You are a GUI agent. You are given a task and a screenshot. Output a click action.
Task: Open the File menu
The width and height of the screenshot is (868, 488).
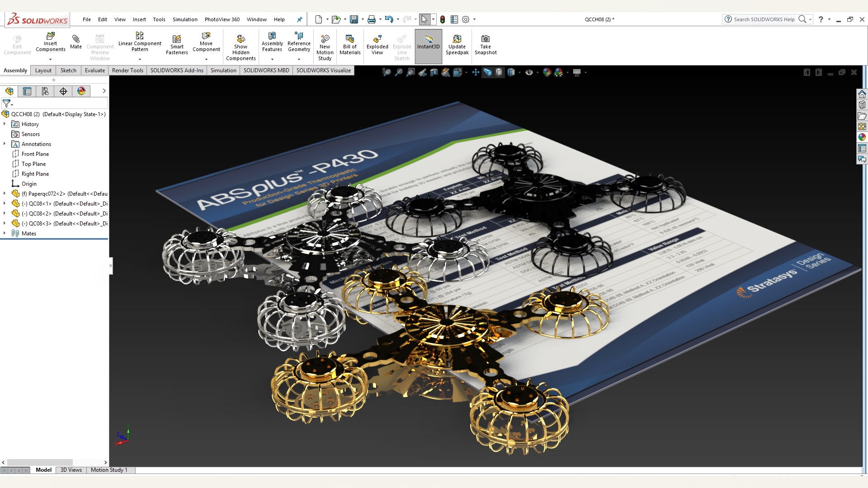86,19
